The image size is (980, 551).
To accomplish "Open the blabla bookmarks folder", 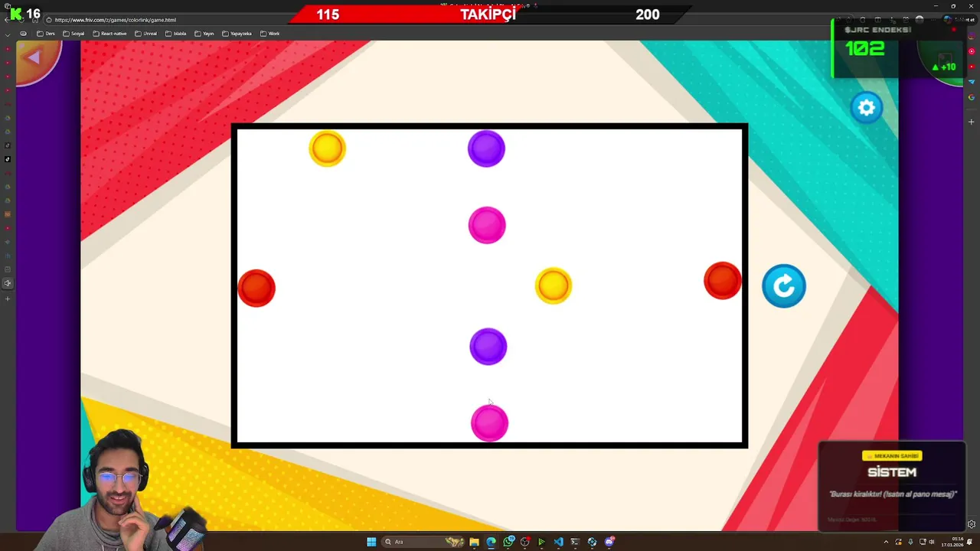I will pyautogui.click(x=176, y=34).
